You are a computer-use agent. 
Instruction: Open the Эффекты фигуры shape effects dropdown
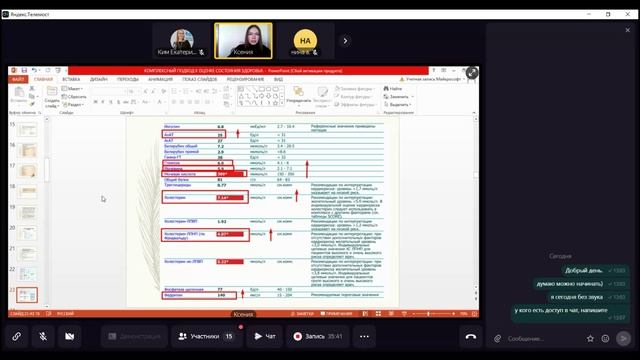tap(356, 105)
